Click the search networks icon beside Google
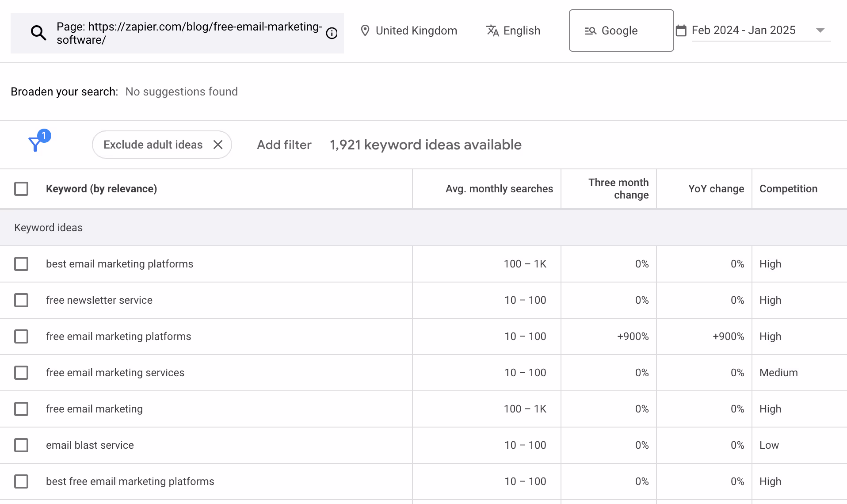The image size is (847, 504). point(591,31)
